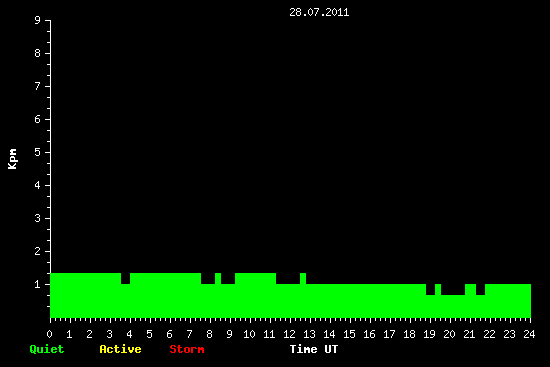This screenshot has width=550, height=367.
Task: Click the hour 24 tick label
Action: tap(529, 334)
